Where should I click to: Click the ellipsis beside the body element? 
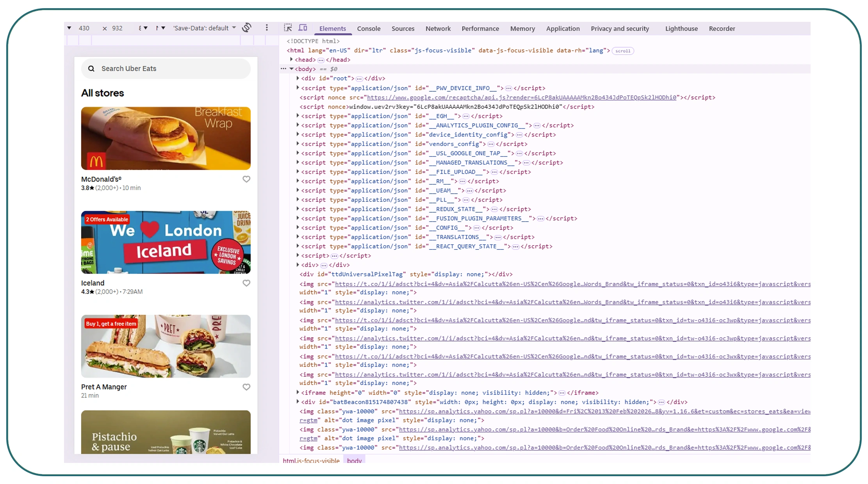coord(283,69)
